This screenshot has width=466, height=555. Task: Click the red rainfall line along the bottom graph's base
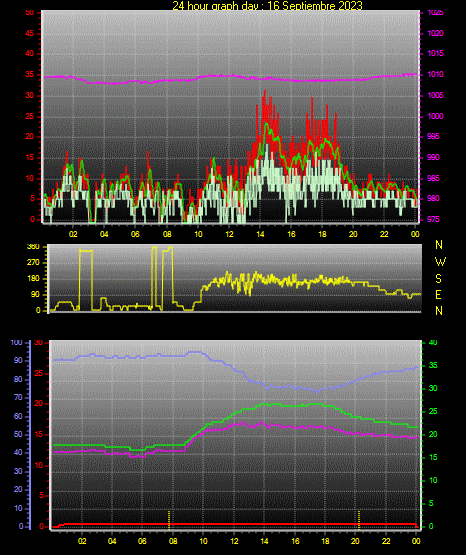(x=235, y=524)
